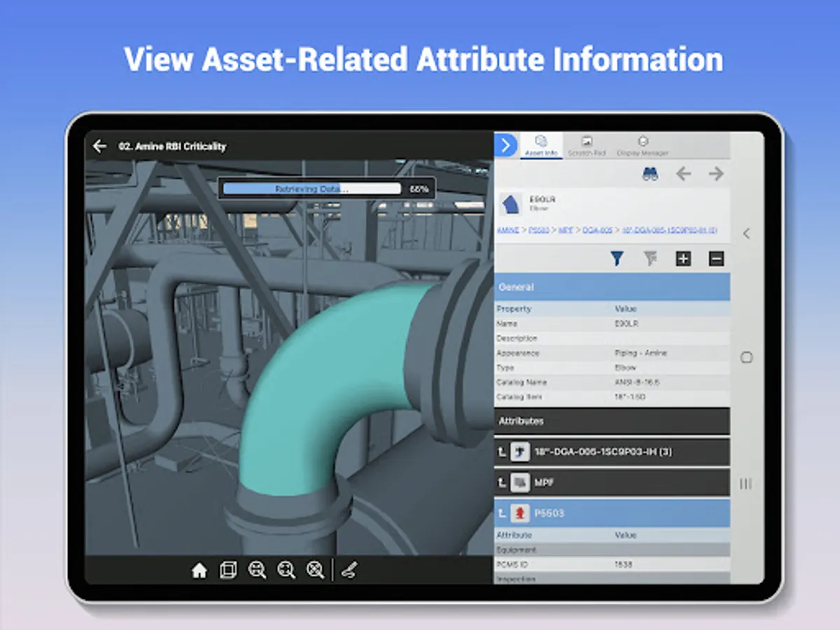
Task: Expand the MPF attribute group
Action: (612, 482)
